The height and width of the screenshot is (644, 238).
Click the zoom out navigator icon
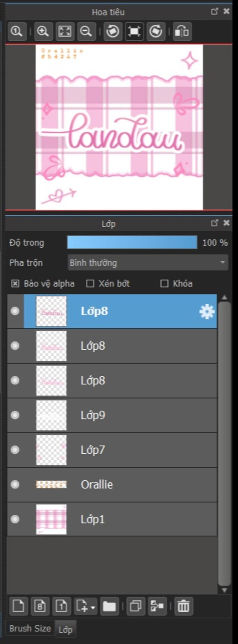pos(86,31)
